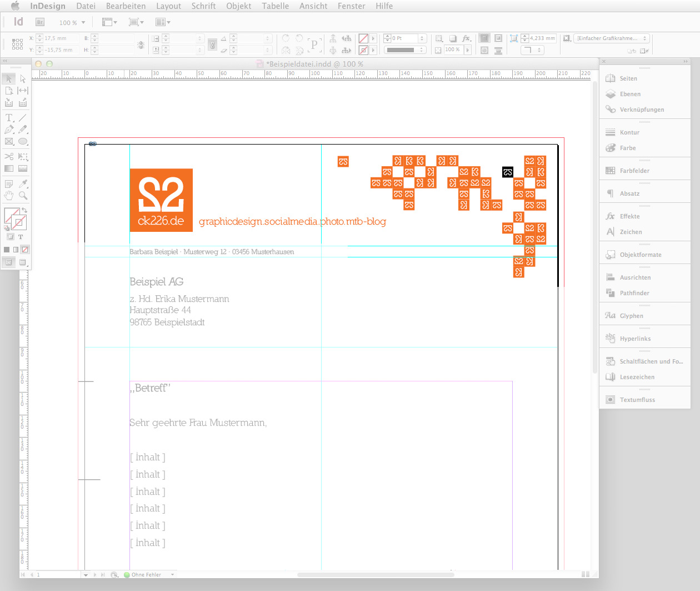Open the page number dropdown at window bottom

(85, 574)
